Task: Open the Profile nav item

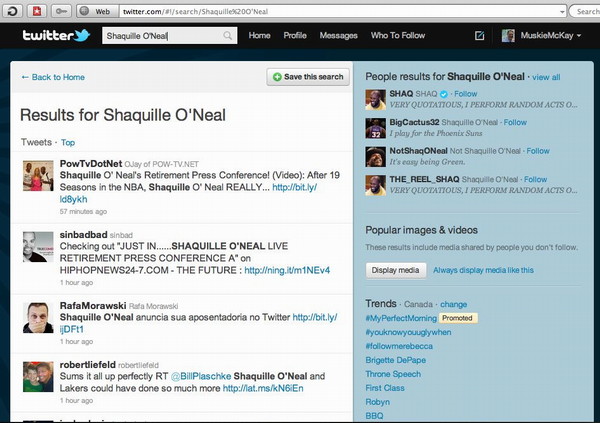Action: [x=295, y=36]
